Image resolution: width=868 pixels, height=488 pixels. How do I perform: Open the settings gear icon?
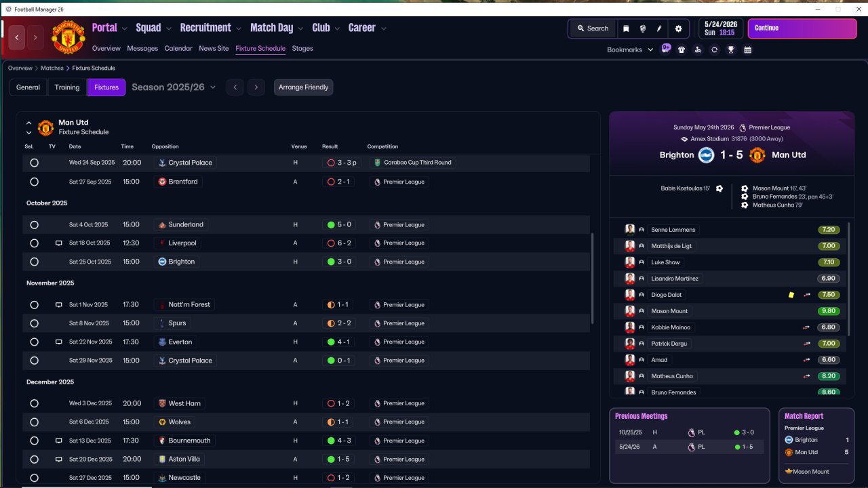[678, 28]
